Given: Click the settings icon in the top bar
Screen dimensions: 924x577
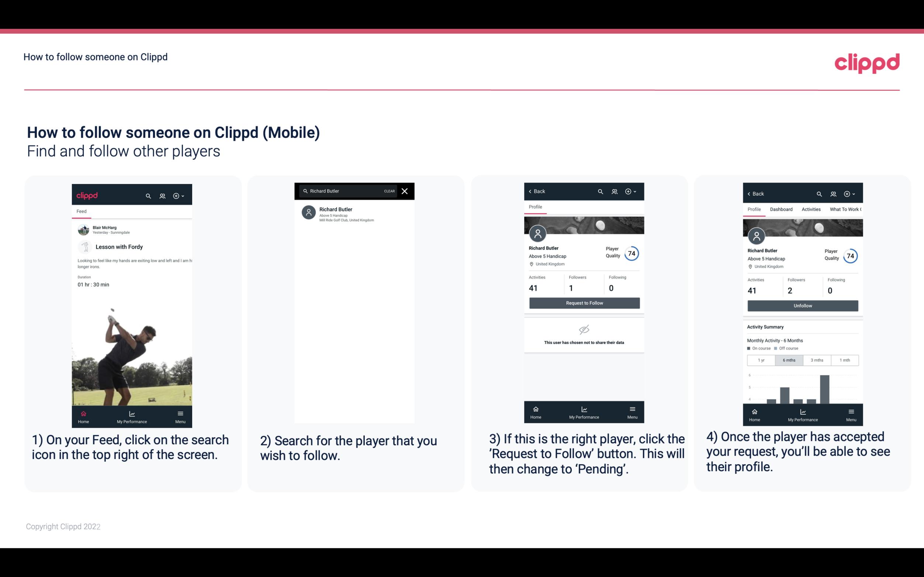Looking at the screenshot, I should (176, 195).
